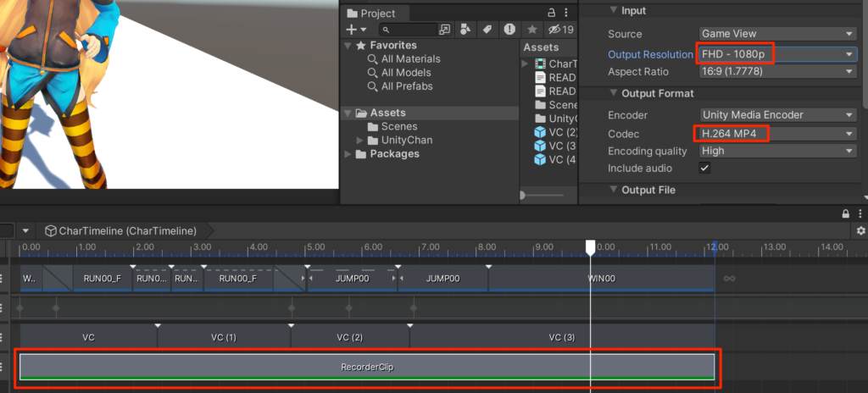
Task: Click the Output Resolution label
Action: 650,54
